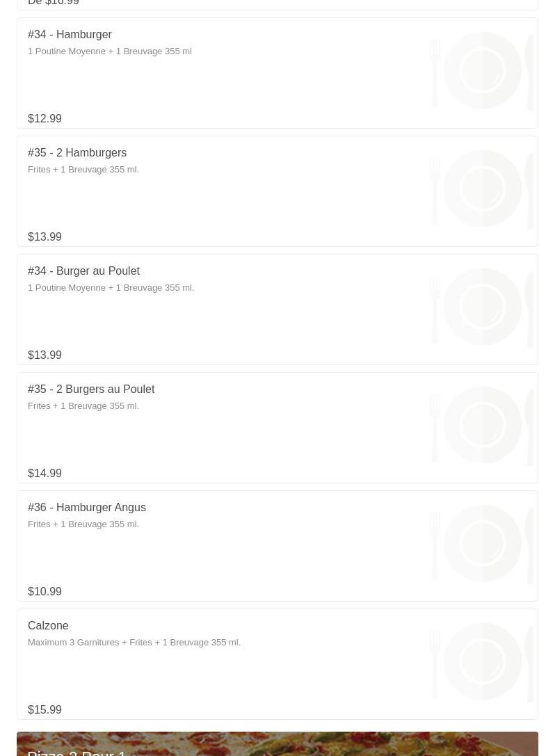Image resolution: width=546 pixels, height=756 pixels.
Task: Open the #35 - 2 Hamburgers item title
Action: tap(77, 152)
